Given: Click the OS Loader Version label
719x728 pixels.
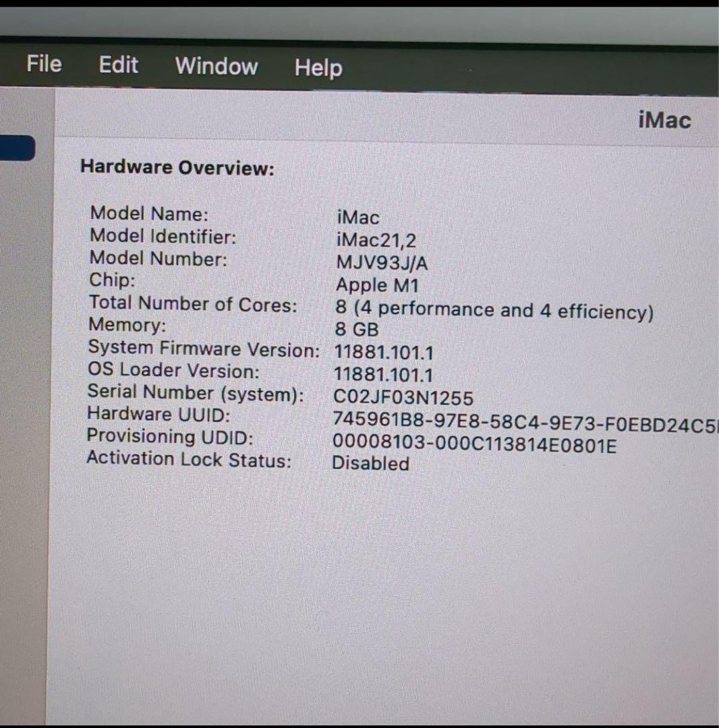Looking at the screenshot, I should tap(173, 371).
